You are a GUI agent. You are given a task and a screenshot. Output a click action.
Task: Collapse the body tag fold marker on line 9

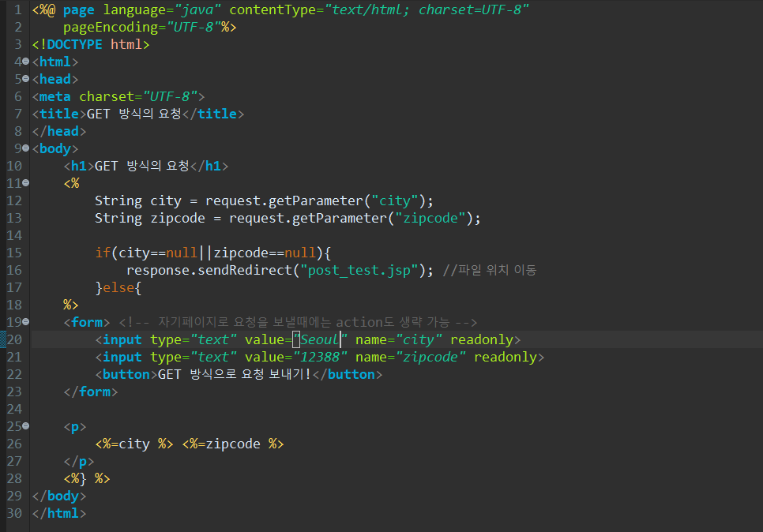[26, 148]
